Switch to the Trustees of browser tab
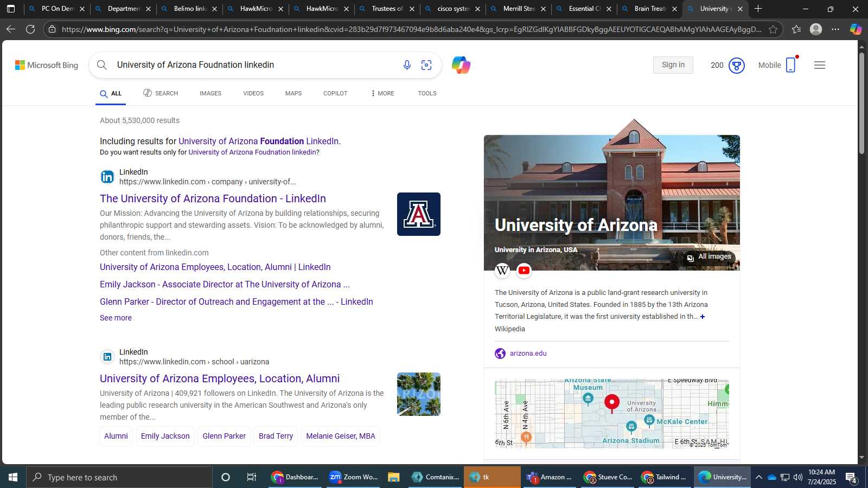 click(387, 9)
